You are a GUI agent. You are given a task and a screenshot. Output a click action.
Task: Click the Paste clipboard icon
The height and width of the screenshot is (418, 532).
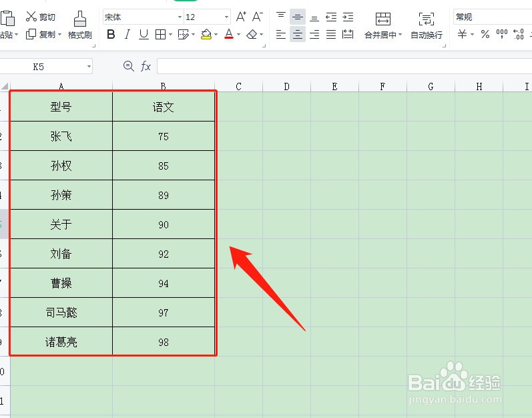pos(7,18)
